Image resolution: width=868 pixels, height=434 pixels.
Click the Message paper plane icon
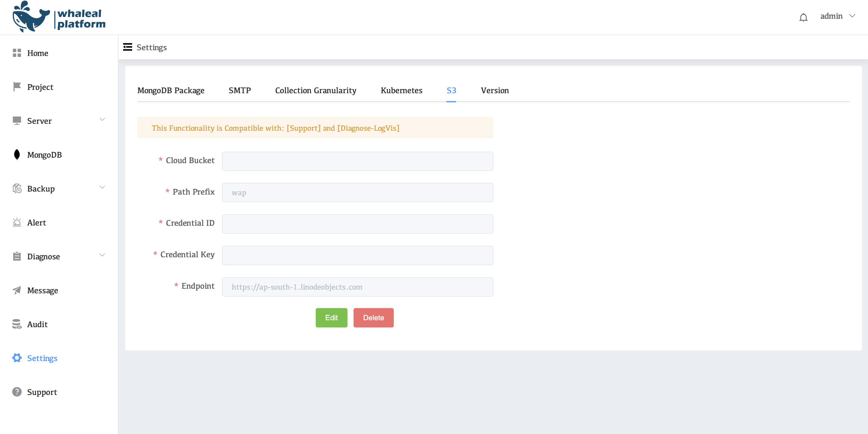pos(17,290)
